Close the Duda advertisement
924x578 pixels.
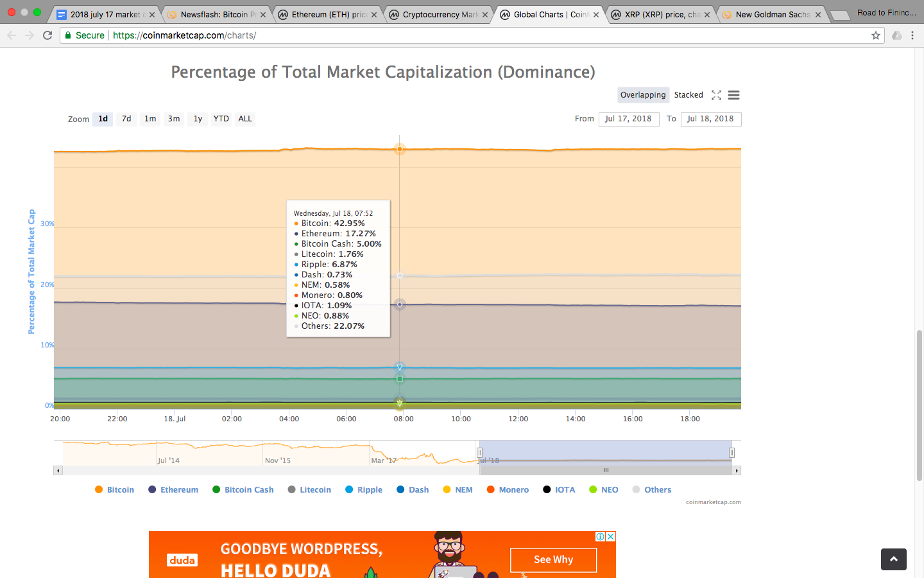pos(611,536)
